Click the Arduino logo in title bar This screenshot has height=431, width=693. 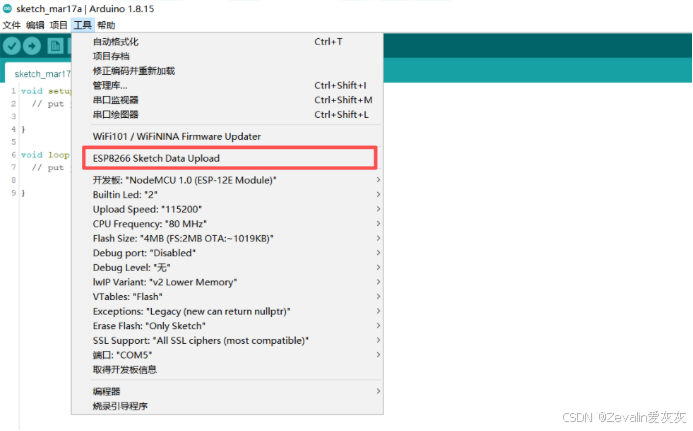coord(8,8)
